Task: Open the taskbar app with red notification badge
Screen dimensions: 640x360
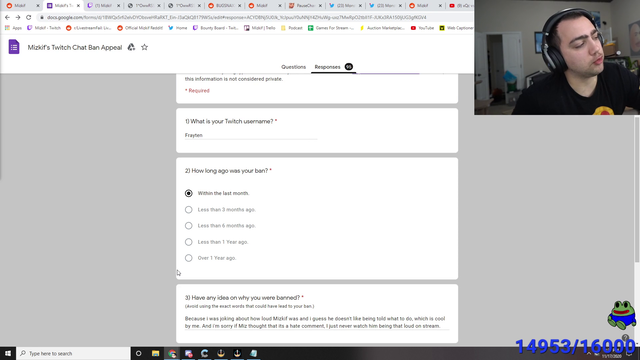Action: 188,353
